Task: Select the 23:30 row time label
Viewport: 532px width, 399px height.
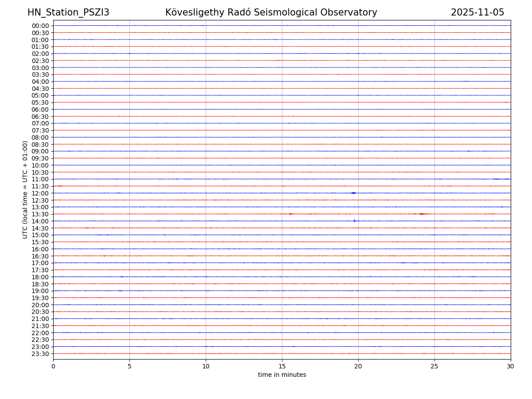Action: pyautogui.click(x=40, y=354)
